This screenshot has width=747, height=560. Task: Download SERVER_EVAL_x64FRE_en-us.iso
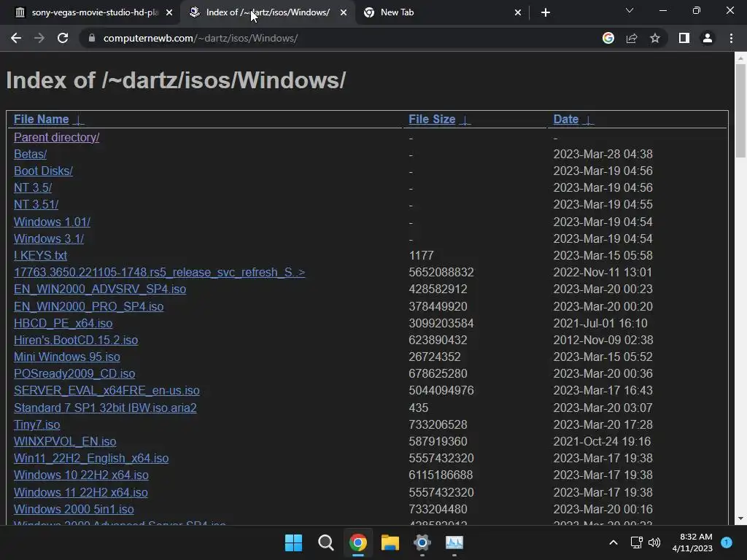tap(107, 391)
